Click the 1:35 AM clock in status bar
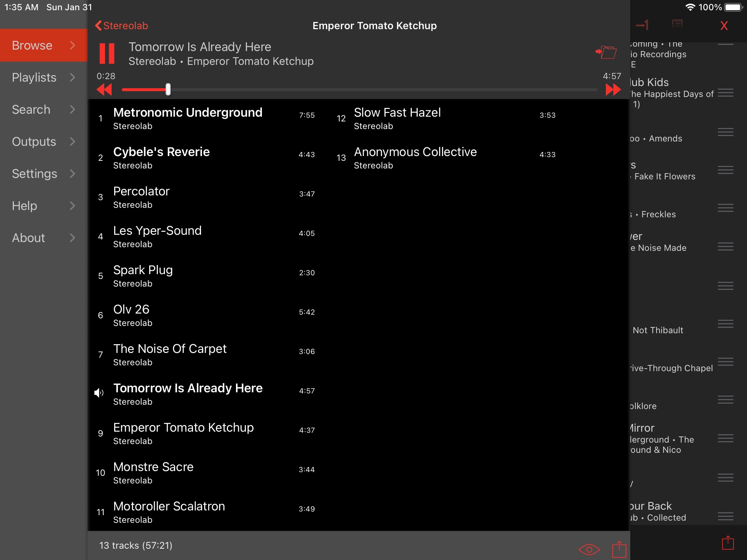This screenshot has width=747, height=560. click(21, 7)
